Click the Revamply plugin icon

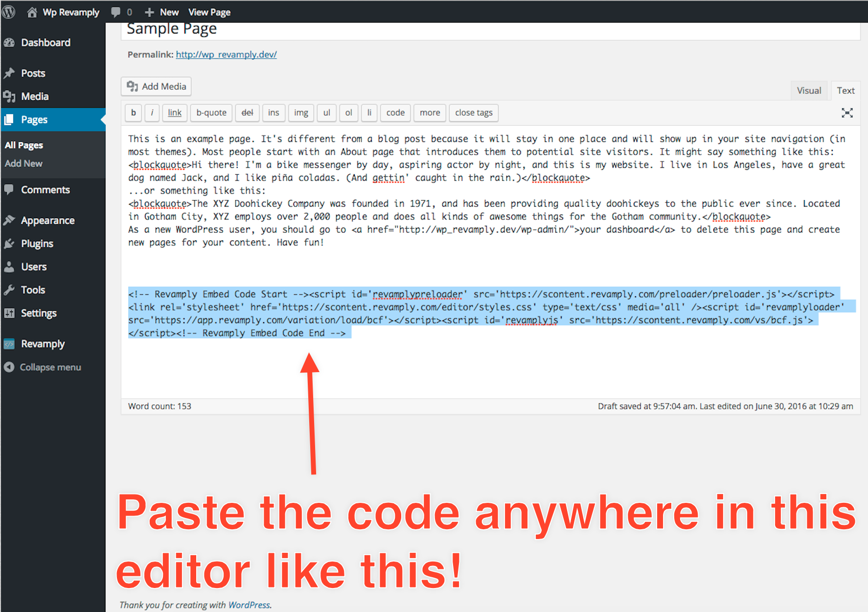coord(9,344)
